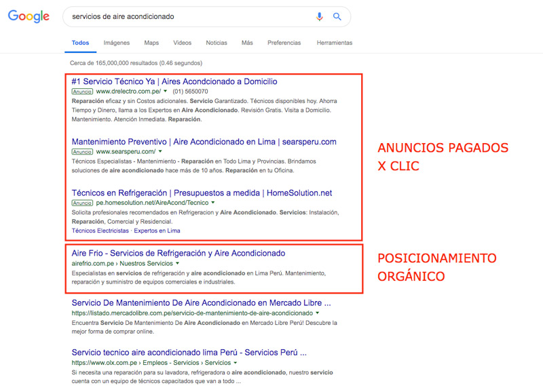Screen dimensions: 543x392
Task: Click the www.searsperu.com/ URL text
Action: coord(126,151)
